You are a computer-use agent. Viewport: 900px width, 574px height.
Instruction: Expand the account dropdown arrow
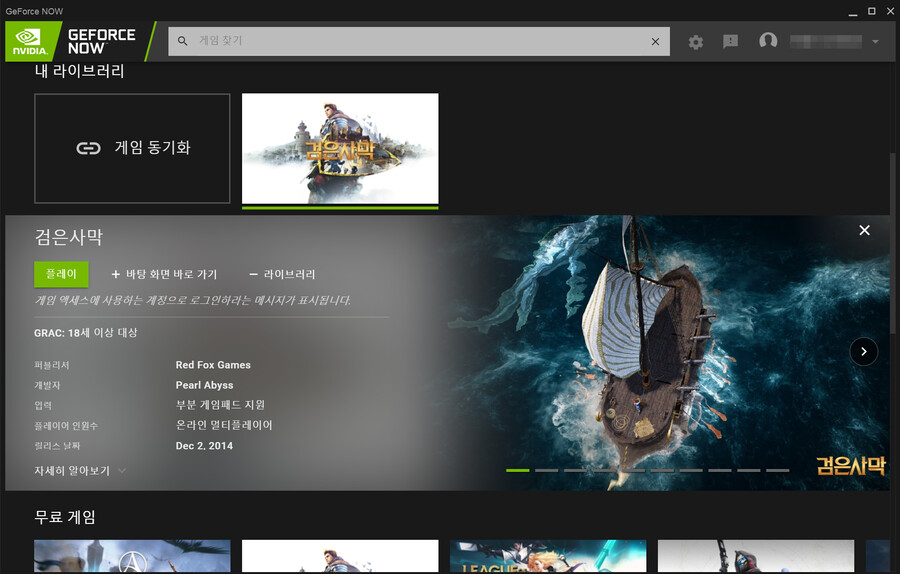(875, 41)
